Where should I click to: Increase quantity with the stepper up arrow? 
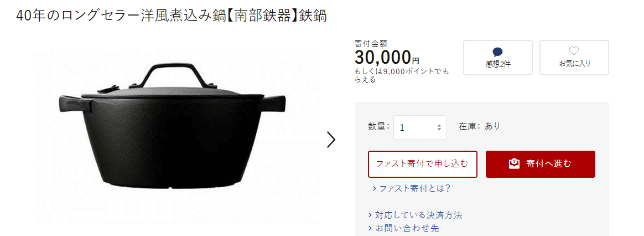pyautogui.click(x=439, y=125)
